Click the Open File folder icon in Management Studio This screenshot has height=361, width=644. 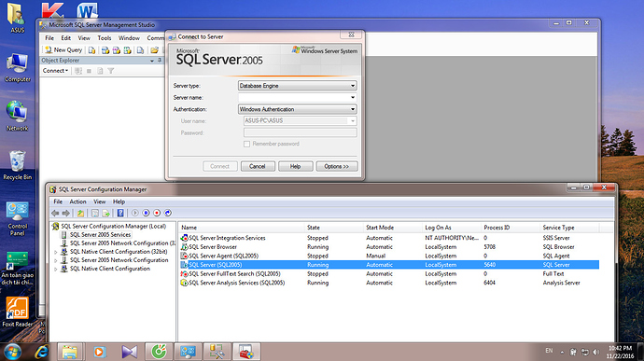point(154,50)
